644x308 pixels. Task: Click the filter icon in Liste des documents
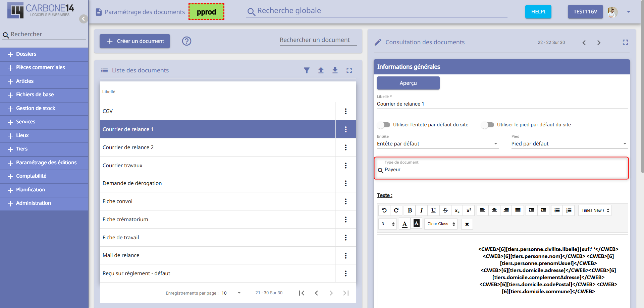(x=307, y=70)
